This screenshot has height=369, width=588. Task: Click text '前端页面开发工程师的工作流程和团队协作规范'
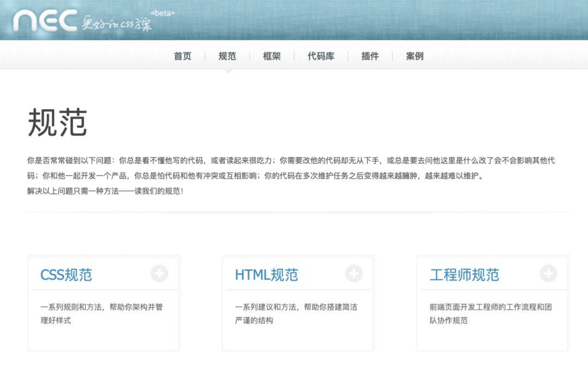491,313
